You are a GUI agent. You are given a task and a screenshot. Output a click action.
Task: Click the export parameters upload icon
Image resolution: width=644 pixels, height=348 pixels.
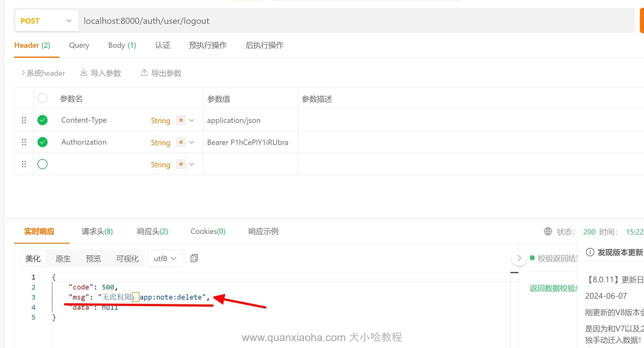tap(144, 73)
